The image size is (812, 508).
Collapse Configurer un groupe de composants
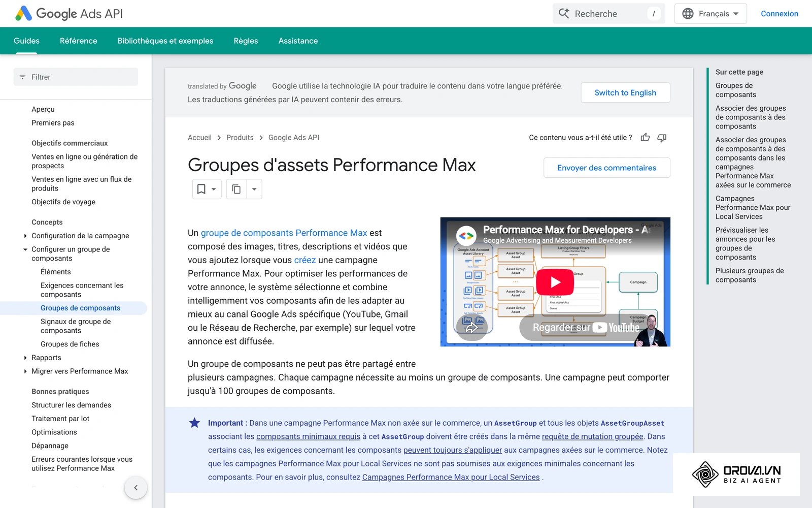coord(25,249)
